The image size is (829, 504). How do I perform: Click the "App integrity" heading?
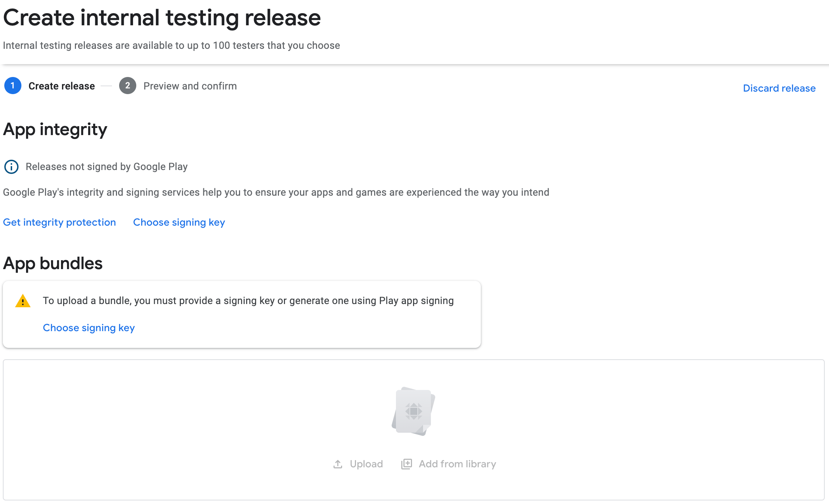tap(55, 129)
